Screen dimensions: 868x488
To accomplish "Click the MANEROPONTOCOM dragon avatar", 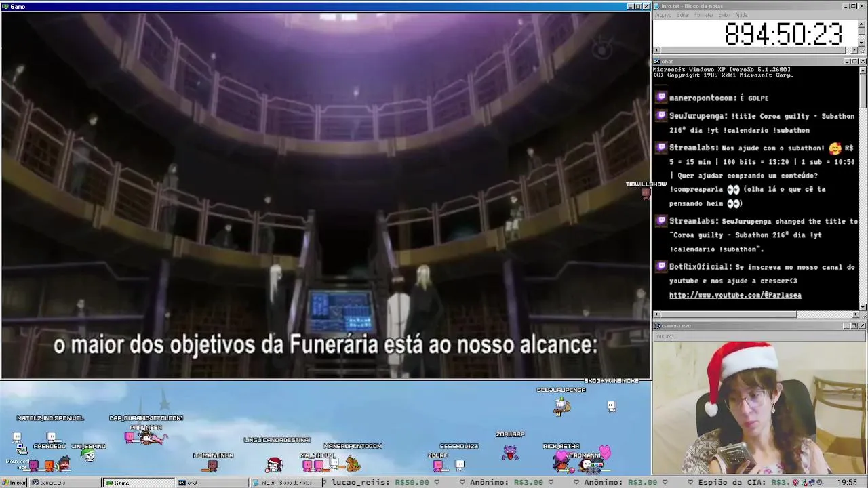I will 353,464.
